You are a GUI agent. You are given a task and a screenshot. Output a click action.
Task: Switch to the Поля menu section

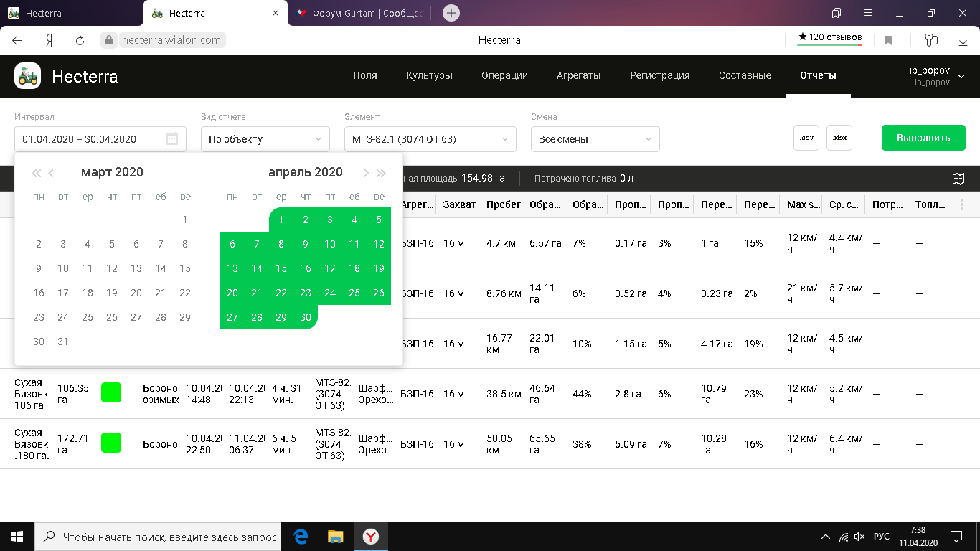(364, 75)
